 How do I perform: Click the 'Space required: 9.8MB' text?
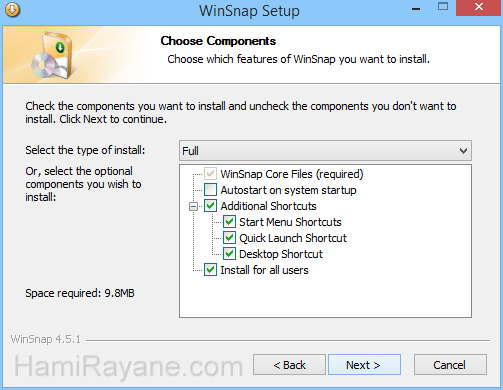[80, 293]
